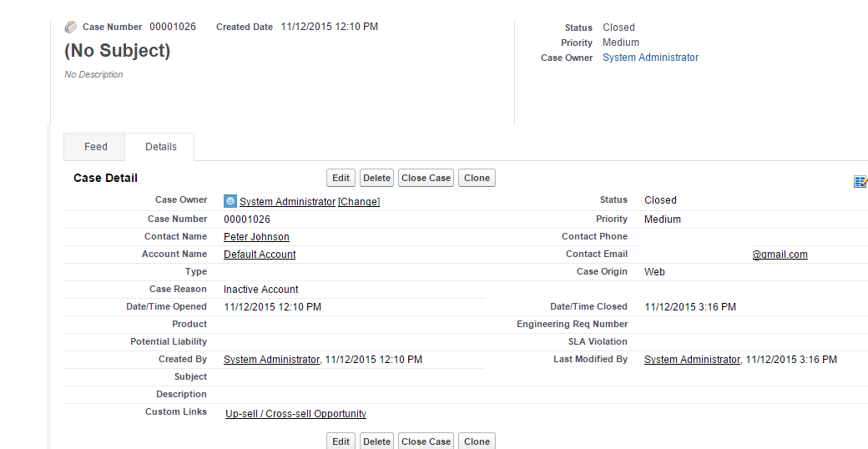The width and height of the screenshot is (868, 449).
Task: Open System Administrator link in Last Modified By
Action: pyautogui.click(x=692, y=360)
